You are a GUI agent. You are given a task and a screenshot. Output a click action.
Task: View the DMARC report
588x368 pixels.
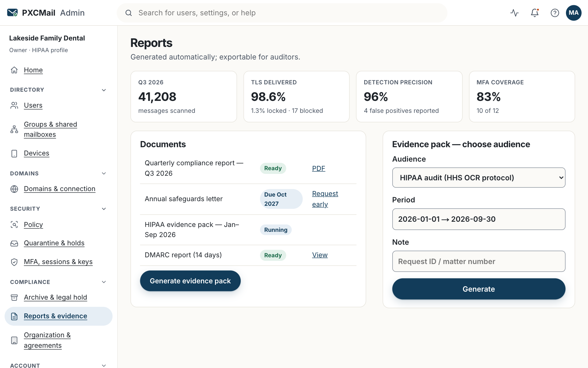[320, 255]
